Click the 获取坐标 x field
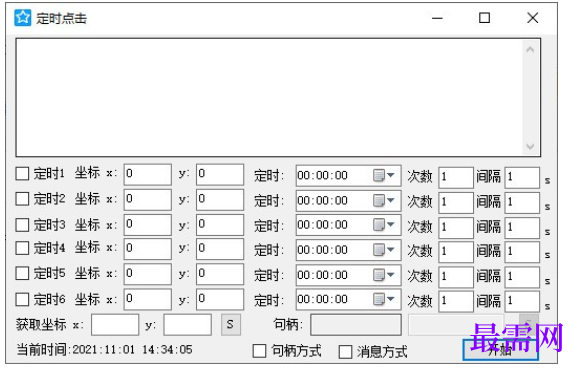582x369 pixels. tap(115, 325)
